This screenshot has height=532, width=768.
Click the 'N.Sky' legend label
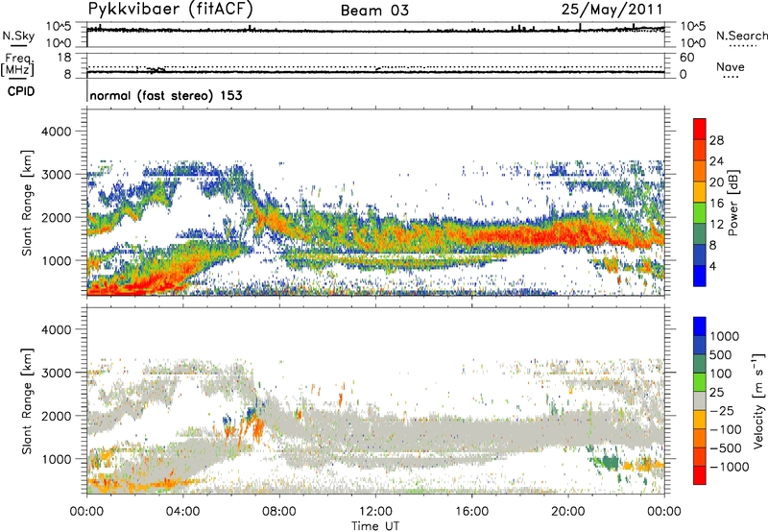point(18,36)
